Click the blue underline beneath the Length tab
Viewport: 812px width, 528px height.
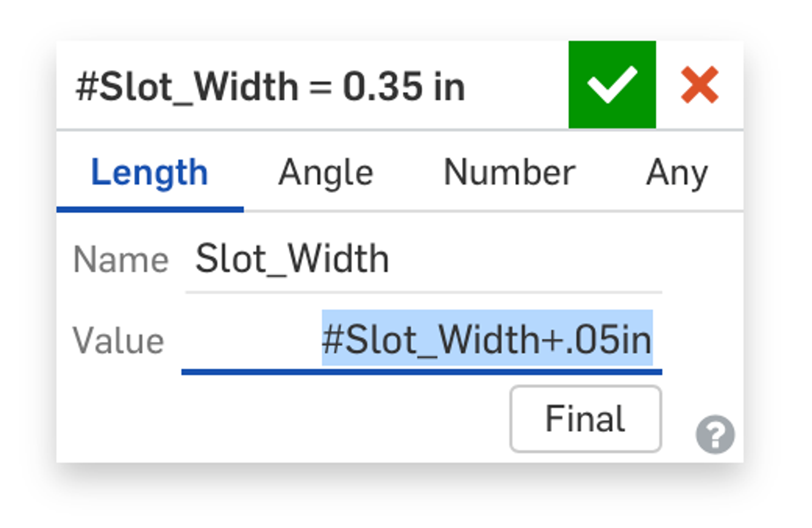(150, 209)
